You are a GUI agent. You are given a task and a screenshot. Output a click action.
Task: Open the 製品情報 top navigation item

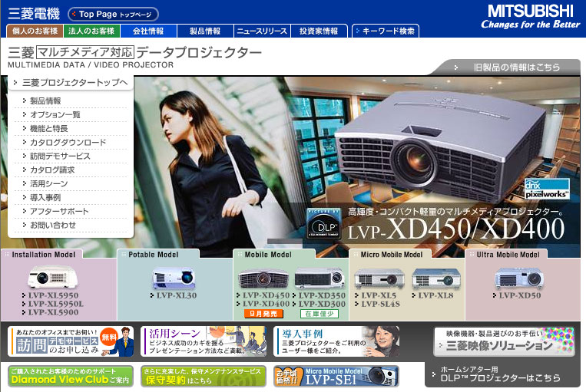[205, 31]
